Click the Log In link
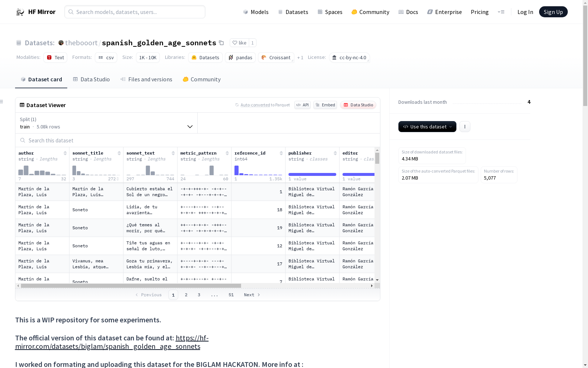Viewport: 588px width, 368px height. (525, 12)
